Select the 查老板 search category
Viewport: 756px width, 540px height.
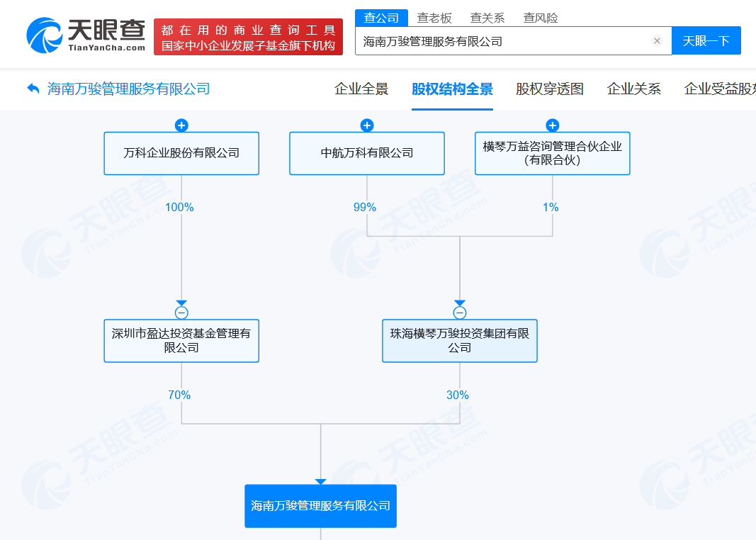pos(434,17)
